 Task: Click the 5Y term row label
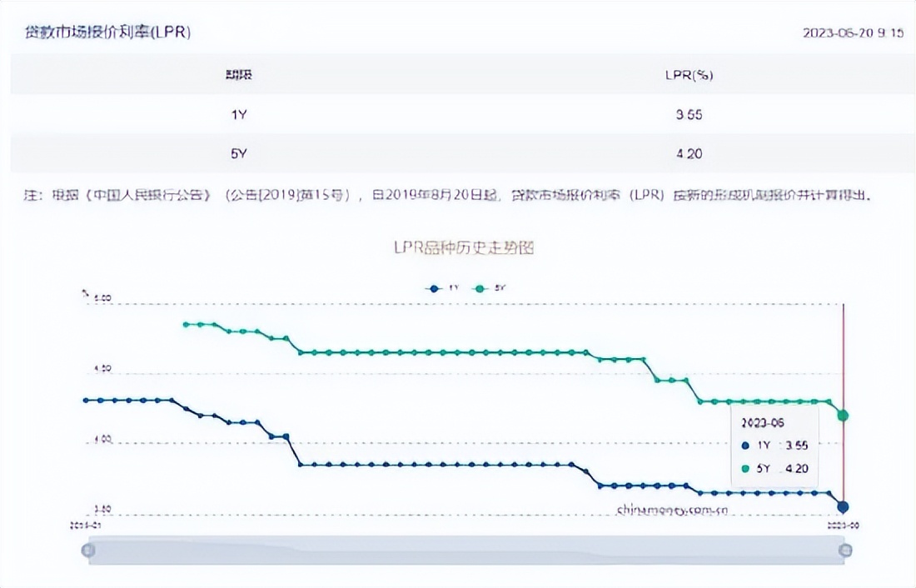(x=238, y=154)
